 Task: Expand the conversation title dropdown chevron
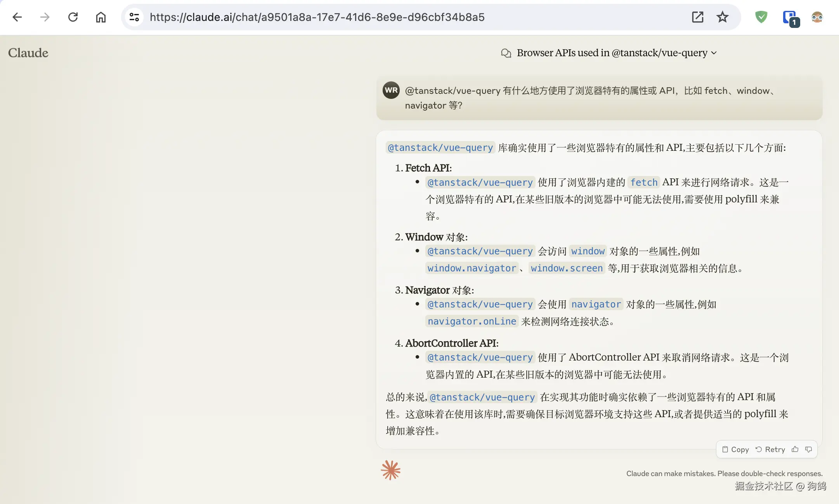tap(714, 53)
